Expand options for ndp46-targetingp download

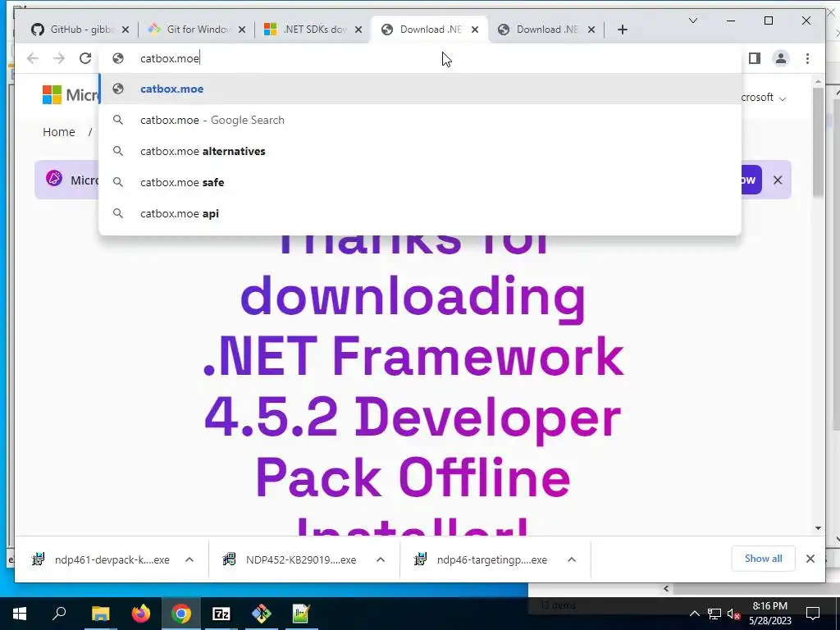pos(572,559)
